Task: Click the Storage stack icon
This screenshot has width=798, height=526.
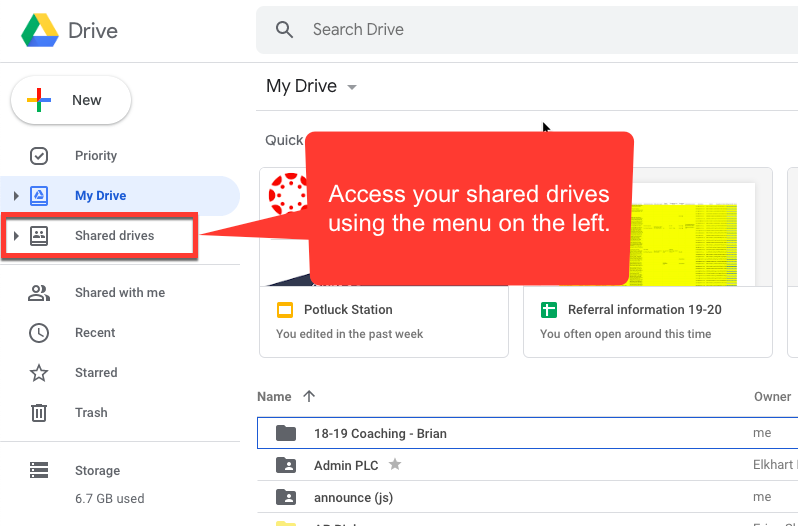Action: (x=39, y=471)
